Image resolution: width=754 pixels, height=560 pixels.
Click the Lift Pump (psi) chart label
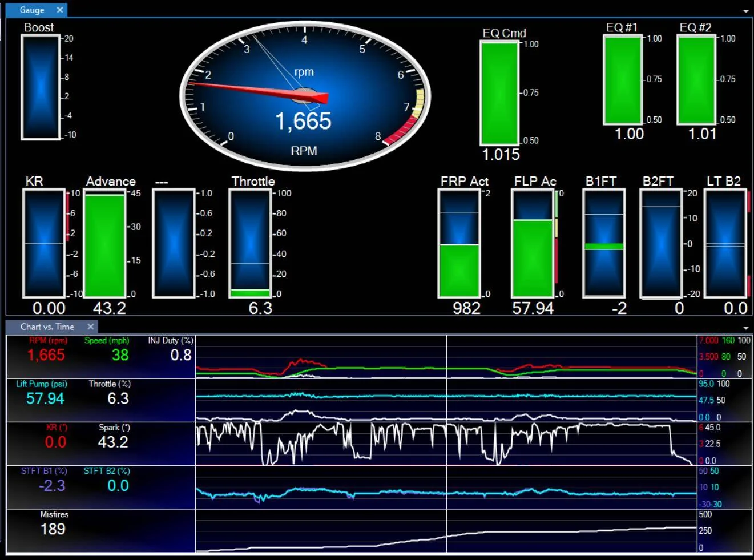(x=42, y=384)
